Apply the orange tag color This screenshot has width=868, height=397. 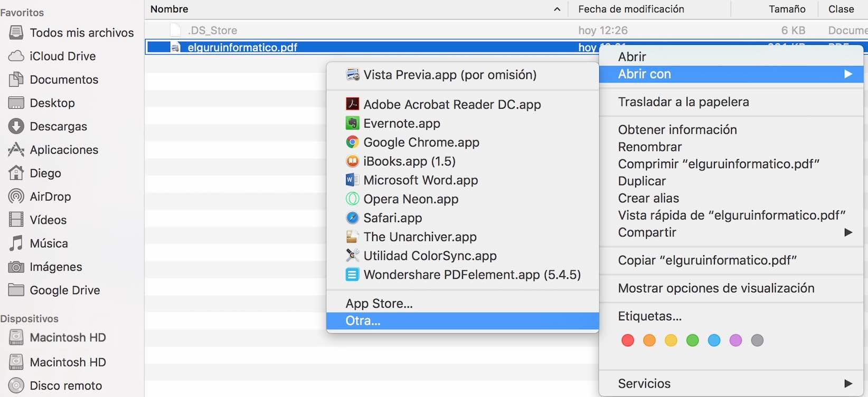point(649,340)
